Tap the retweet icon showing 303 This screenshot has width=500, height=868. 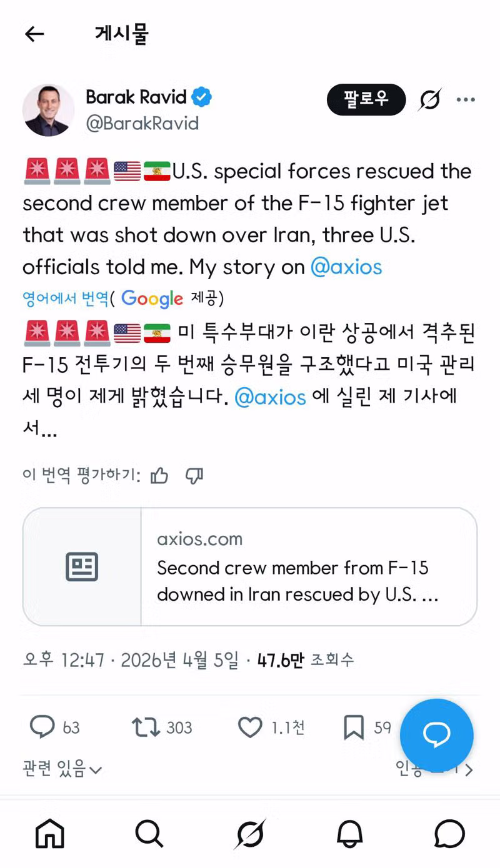[x=145, y=727]
